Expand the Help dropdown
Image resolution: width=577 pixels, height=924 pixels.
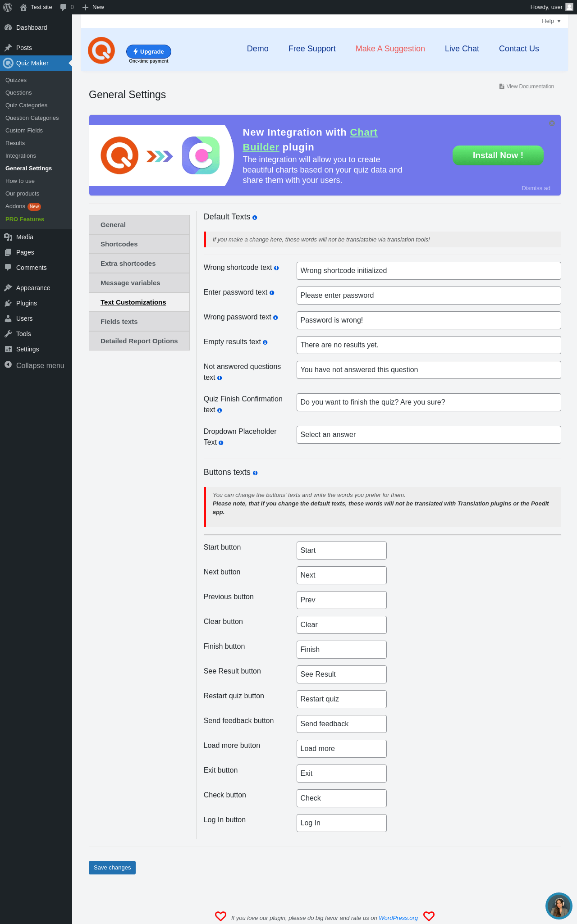coord(551,21)
